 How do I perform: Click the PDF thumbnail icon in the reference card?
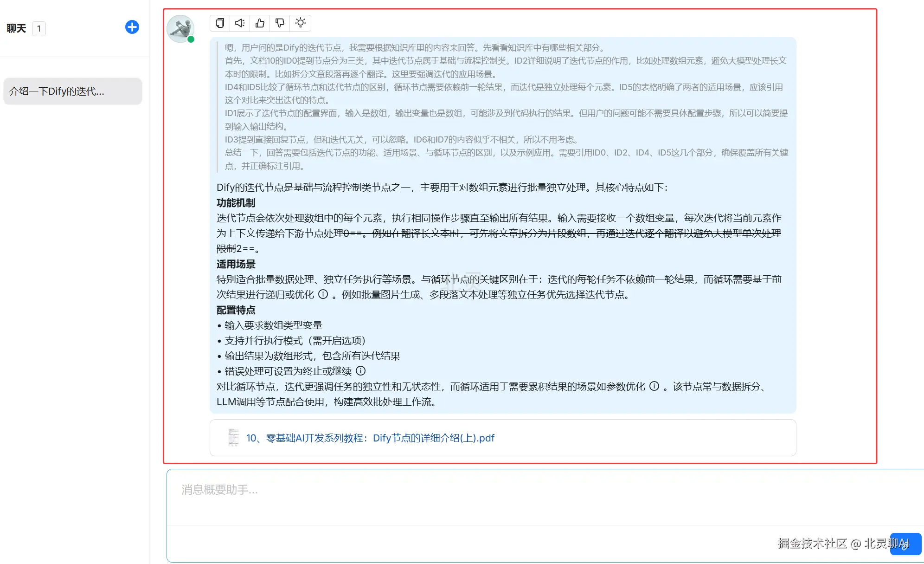pyautogui.click(x=233, y=438)
